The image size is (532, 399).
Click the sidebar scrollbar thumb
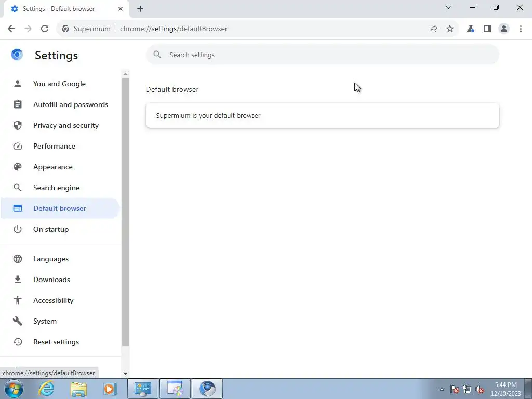click(125, 212)
